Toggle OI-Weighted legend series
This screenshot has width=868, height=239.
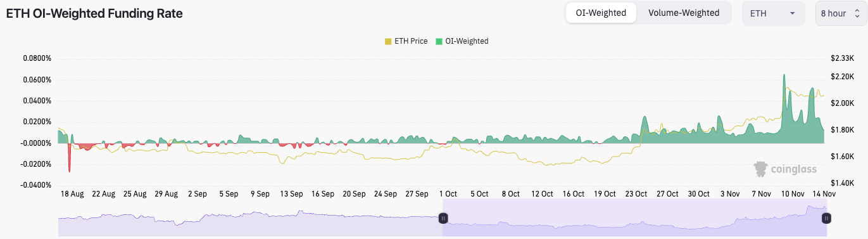462,41
